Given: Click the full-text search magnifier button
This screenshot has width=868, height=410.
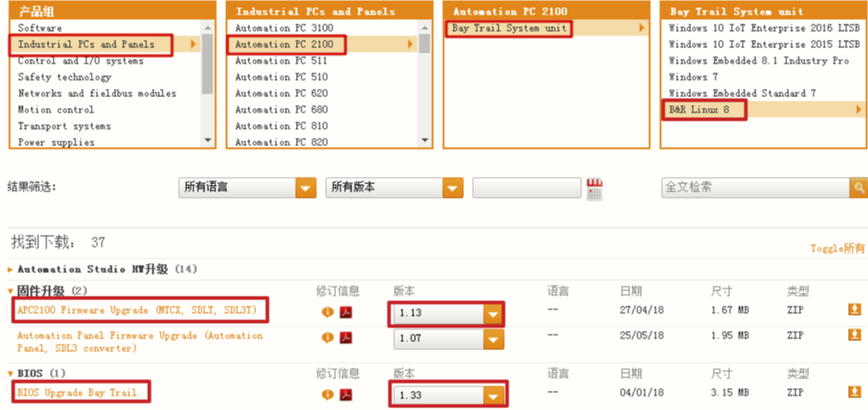Looking at the screenshot, I should [859, 188].
